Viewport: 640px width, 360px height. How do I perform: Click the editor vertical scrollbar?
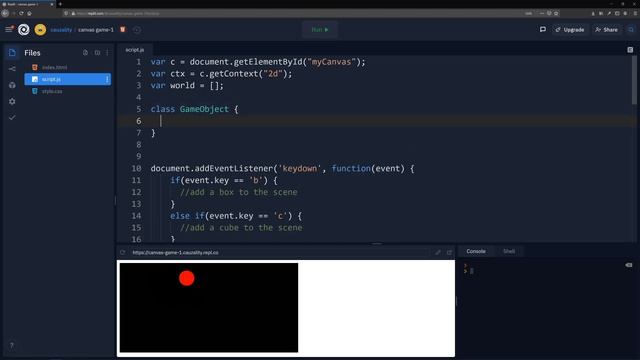pyautogui.click(x=634, y=80)
